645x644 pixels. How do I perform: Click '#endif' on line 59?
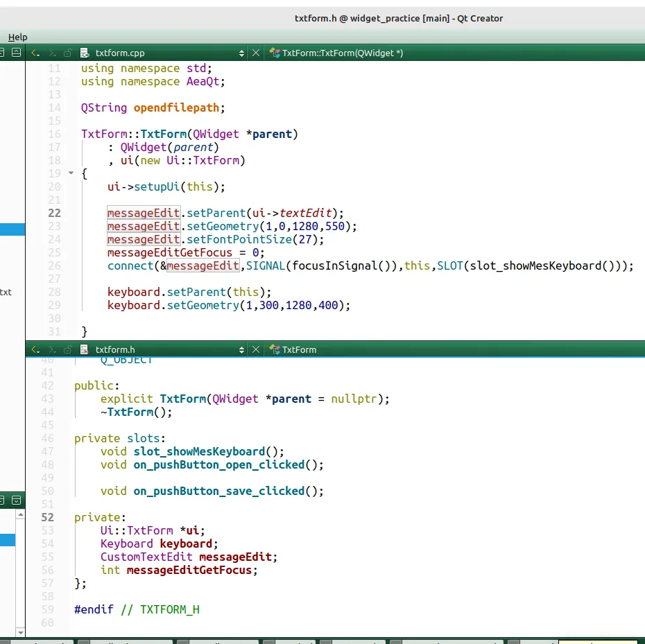(94, 609)
